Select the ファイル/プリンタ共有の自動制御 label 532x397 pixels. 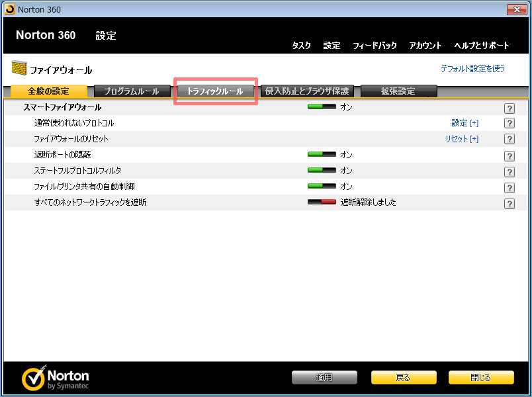pos(84,187)
